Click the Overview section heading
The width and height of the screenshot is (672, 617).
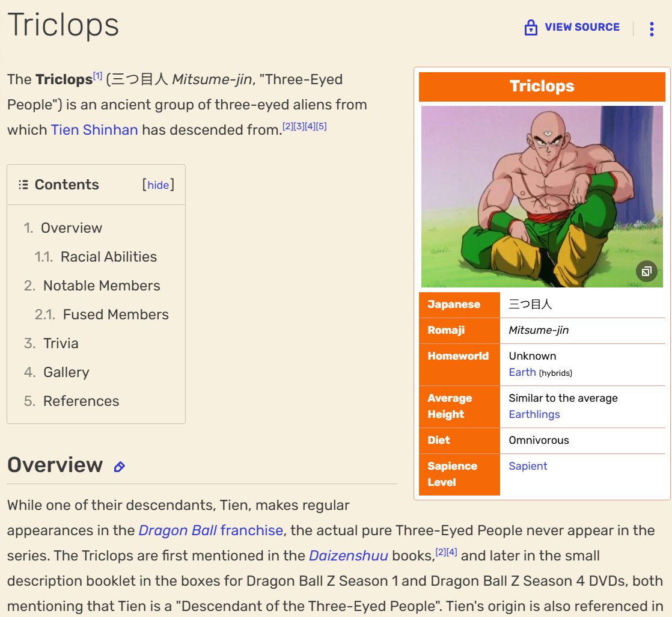pos(55,465)
